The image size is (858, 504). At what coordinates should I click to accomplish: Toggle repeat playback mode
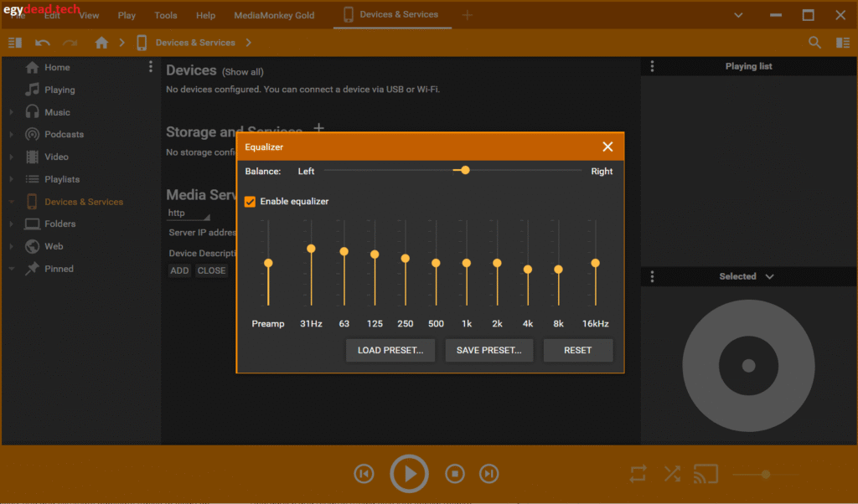638,473
